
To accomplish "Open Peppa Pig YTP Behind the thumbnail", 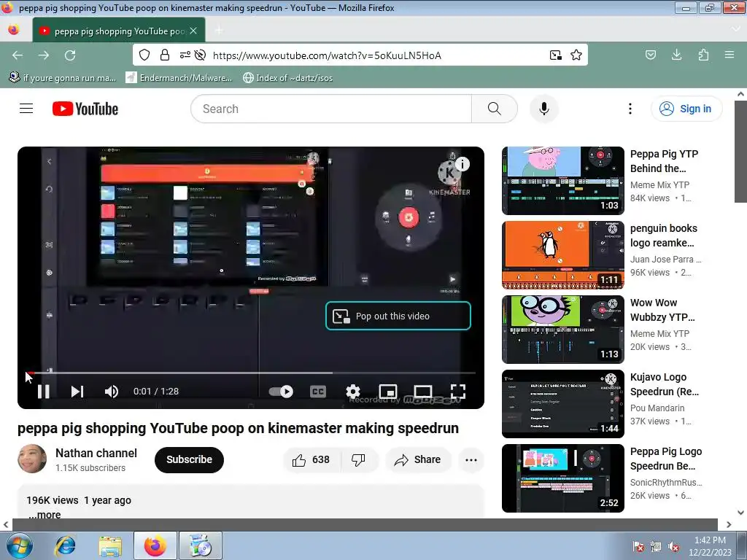I will [562, 181].
